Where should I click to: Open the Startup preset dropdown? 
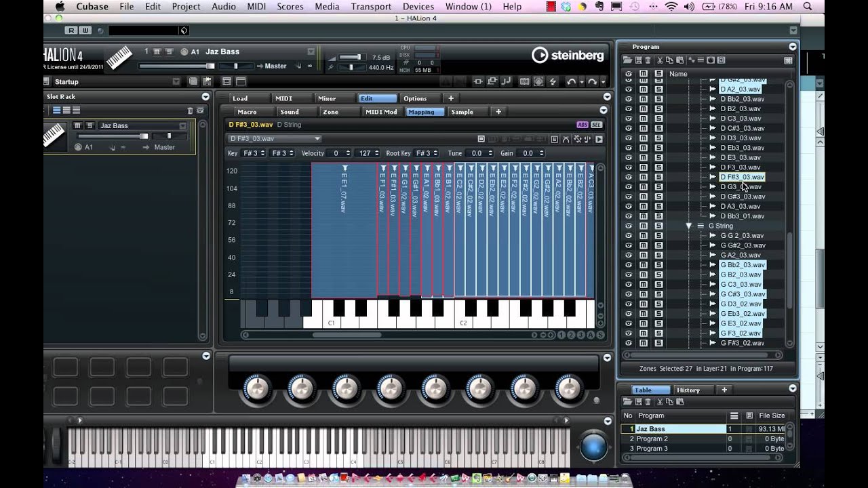(176, 81)
